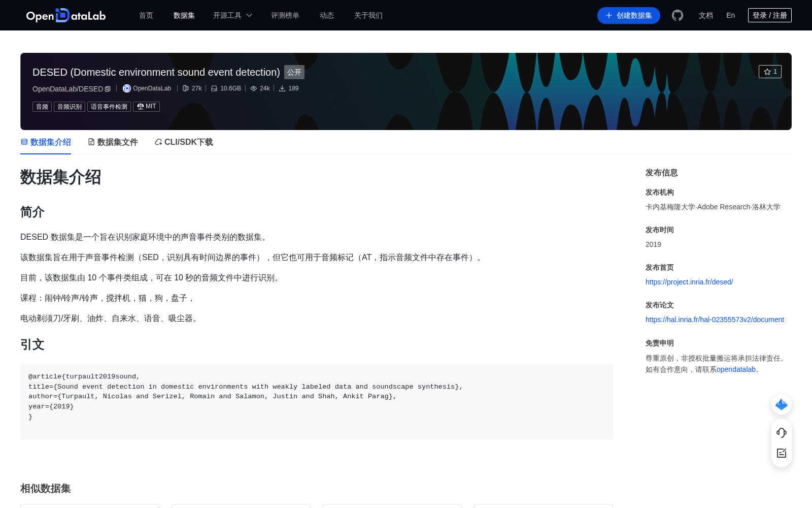The height and width of the screenshot is (508, 812).
Task: Open the 动态 menu item
Action: pyautogui.click(x=327, y=15)
